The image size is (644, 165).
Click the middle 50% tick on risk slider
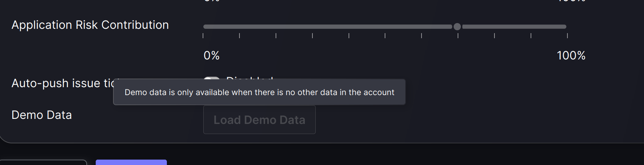pos(385,36)
